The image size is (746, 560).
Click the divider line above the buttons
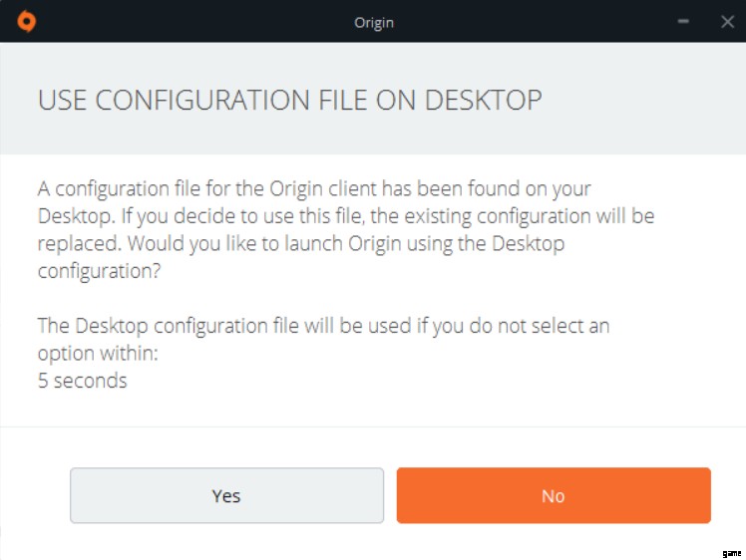(x=373, y=426)
